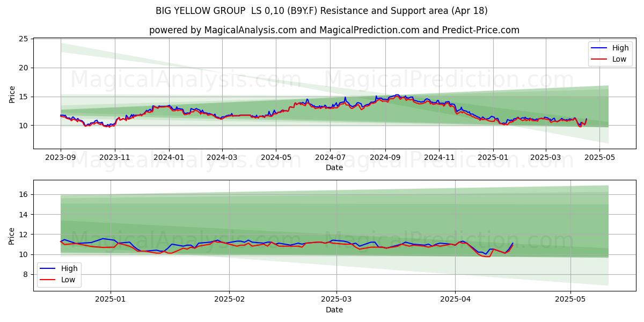Click the x-axis tick '2025-03' on the top chart

pos(545,157)
